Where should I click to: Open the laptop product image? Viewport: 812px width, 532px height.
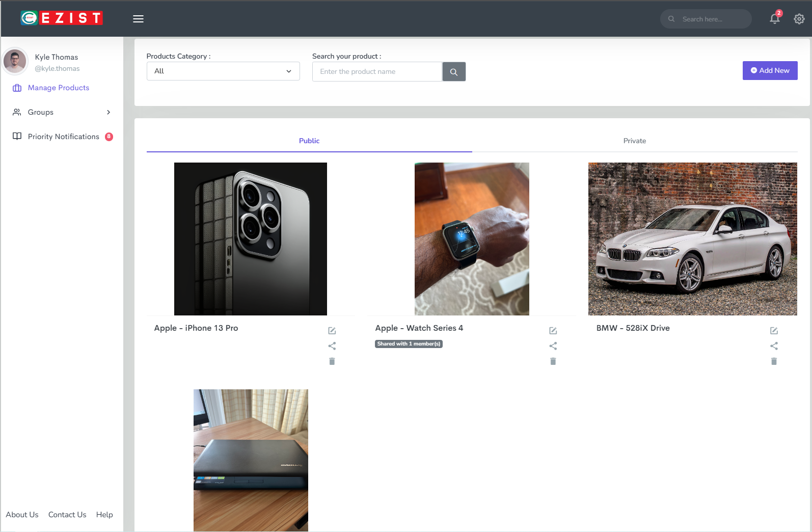(x=251, y=460)
